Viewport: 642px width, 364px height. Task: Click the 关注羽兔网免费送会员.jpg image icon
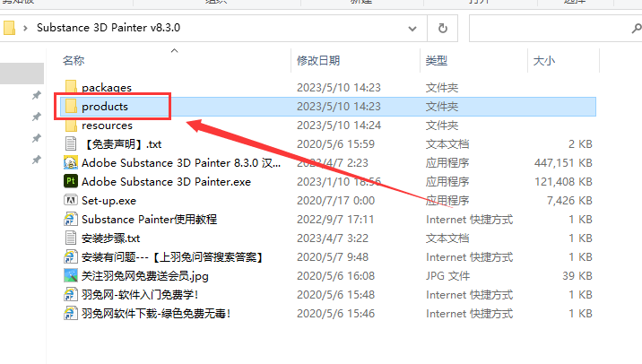coord(71,275)
